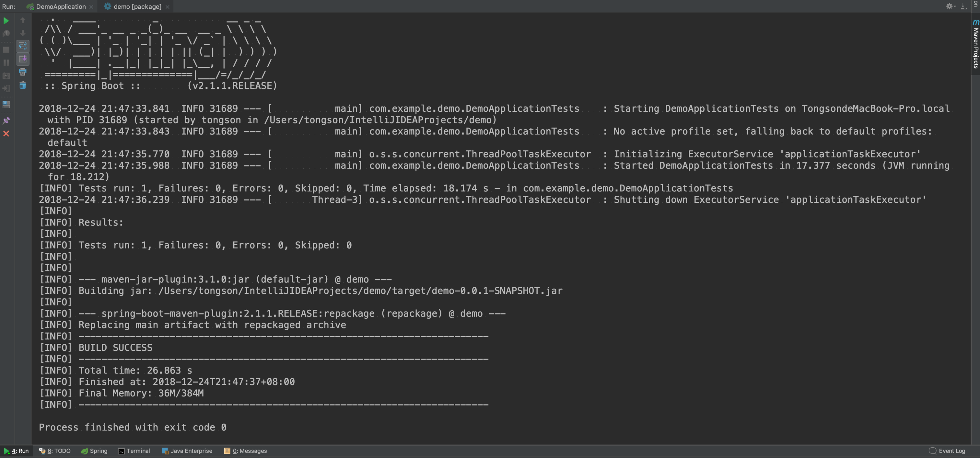Toggle Pin Tab on Run panel

(x=6, y=120)
